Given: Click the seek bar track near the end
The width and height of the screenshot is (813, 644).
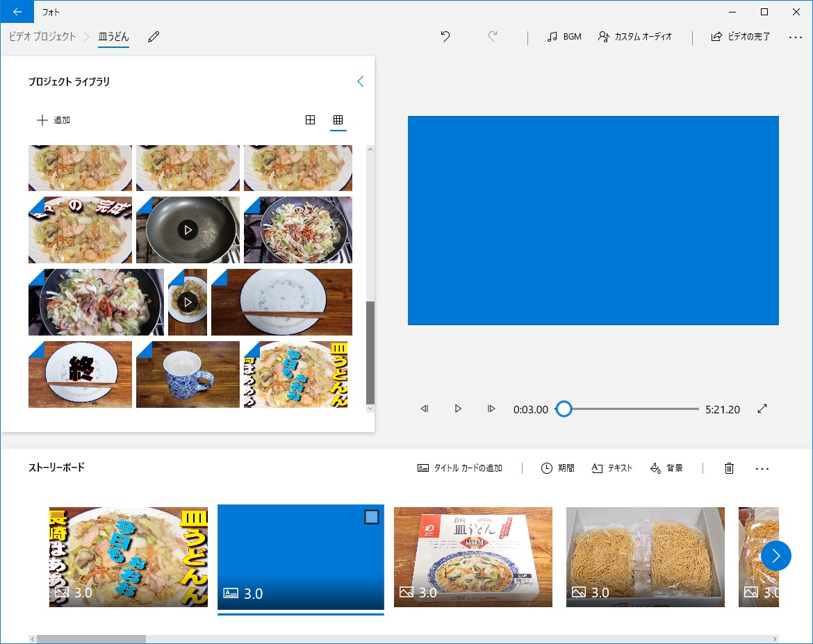Looking at the screenshot, I should (692, 408).
